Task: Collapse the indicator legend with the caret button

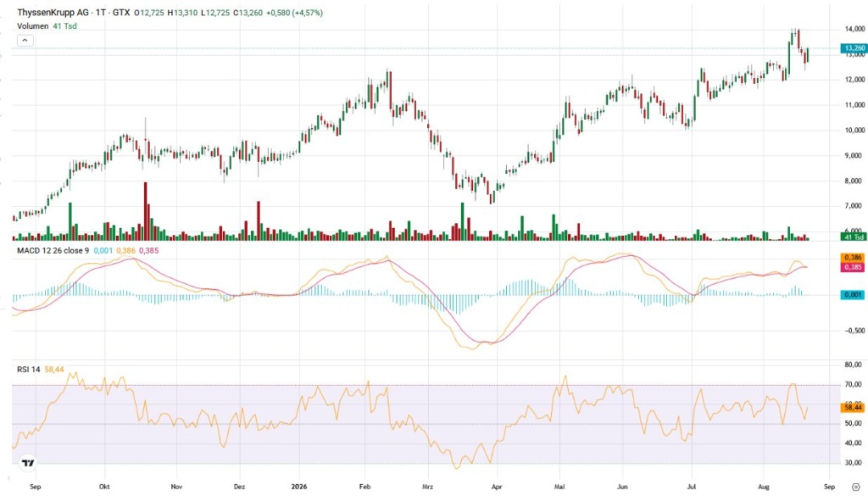Action: click(25, 41)
